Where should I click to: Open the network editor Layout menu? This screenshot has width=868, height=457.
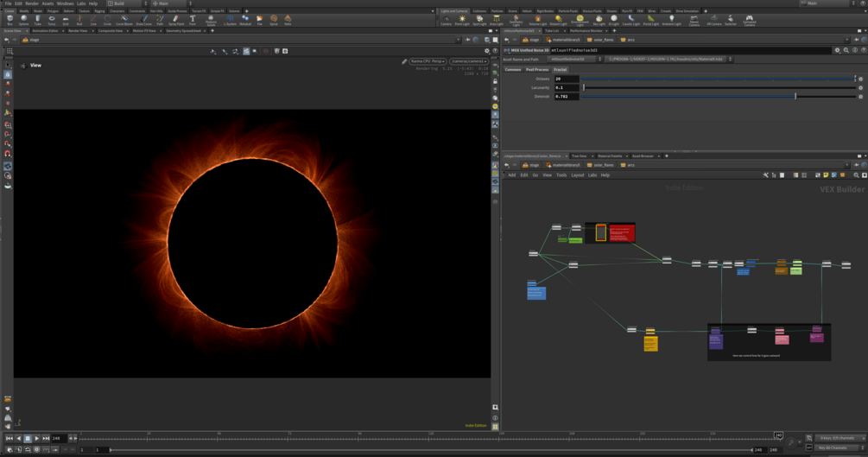577,175
